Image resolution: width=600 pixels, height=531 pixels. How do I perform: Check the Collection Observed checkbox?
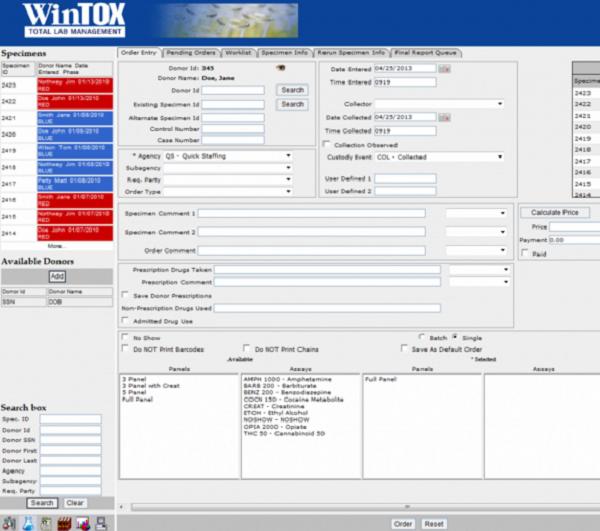click(x=326, y=144)
